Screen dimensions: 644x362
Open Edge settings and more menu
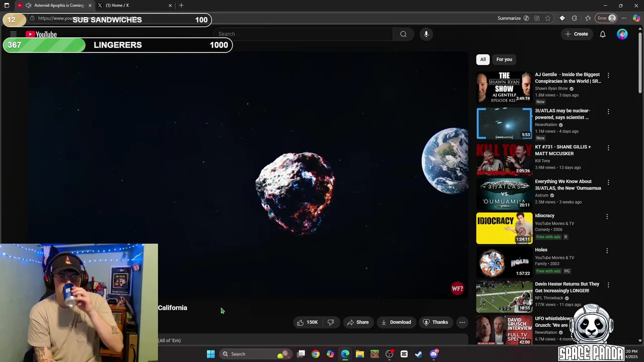624,18
